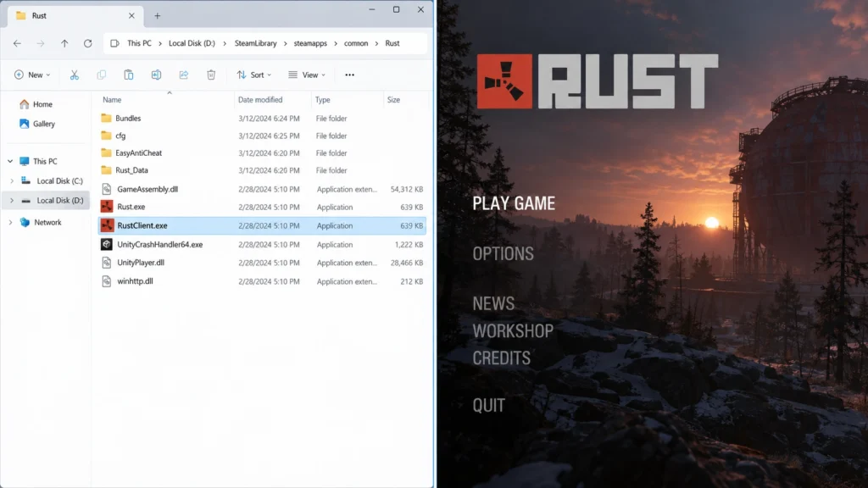Click the 212 KB size value
The height and width of the screenshot is (488, 868).
[411, 281]
